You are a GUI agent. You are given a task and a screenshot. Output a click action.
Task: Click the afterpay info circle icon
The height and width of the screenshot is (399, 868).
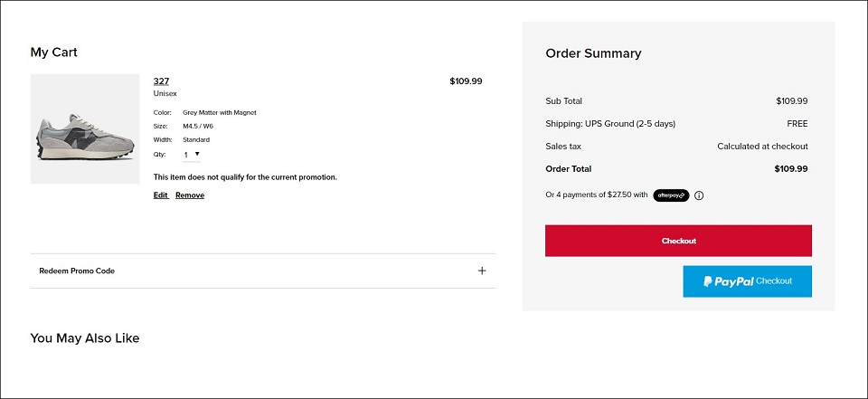click(699, 195)
